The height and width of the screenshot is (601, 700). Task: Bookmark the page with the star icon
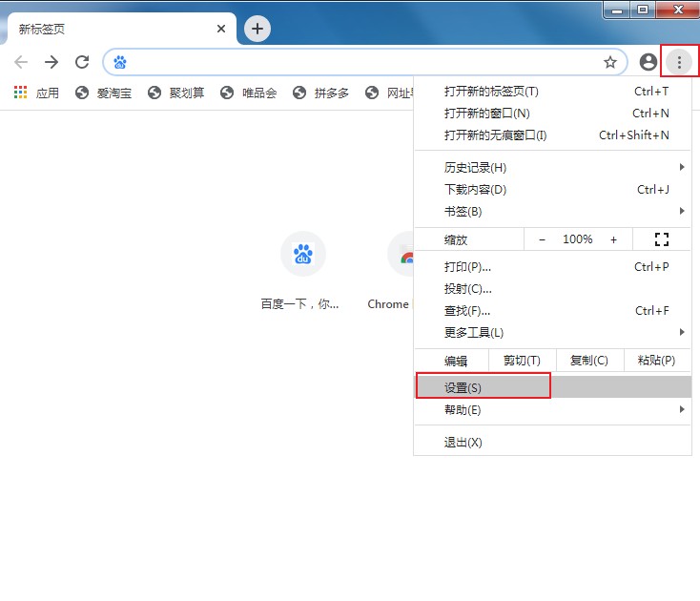point(609,62)
